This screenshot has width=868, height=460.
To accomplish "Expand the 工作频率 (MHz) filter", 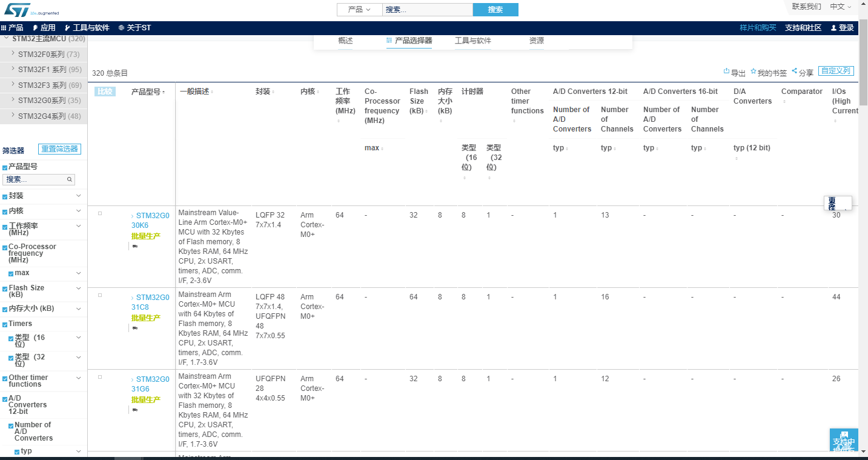I will [79, 225].
